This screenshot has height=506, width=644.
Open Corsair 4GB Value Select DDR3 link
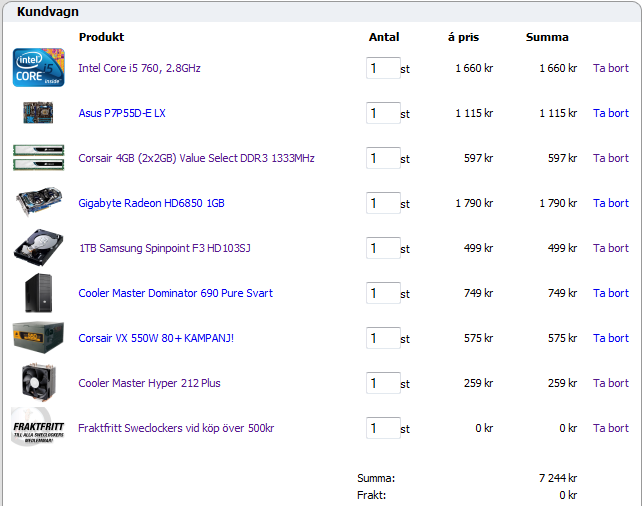click(196, 158)
